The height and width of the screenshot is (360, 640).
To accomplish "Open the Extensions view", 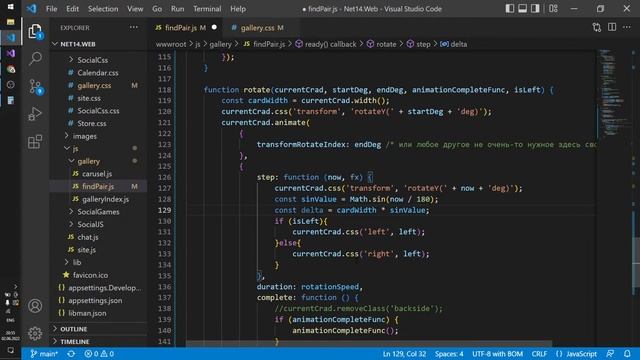I will [x=35, y=142].
